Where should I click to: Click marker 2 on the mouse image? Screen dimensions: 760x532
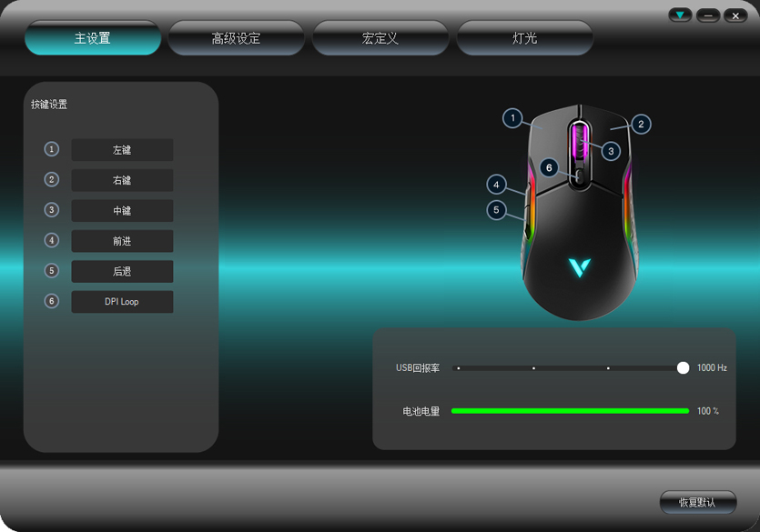coord(641,124)
